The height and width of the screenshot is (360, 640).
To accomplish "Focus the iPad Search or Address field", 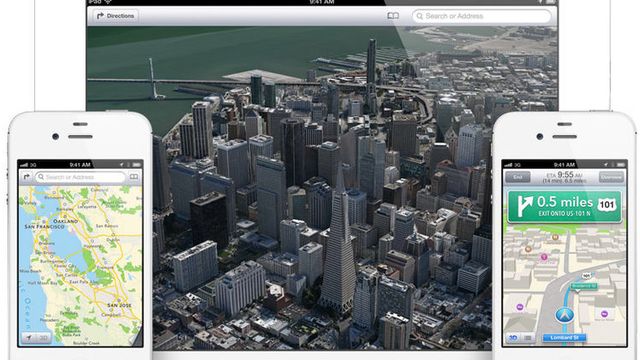I will pos(482,16).
